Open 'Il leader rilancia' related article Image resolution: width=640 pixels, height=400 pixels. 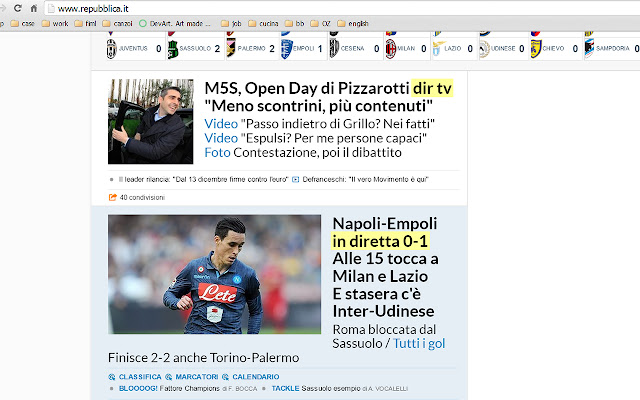203,179
